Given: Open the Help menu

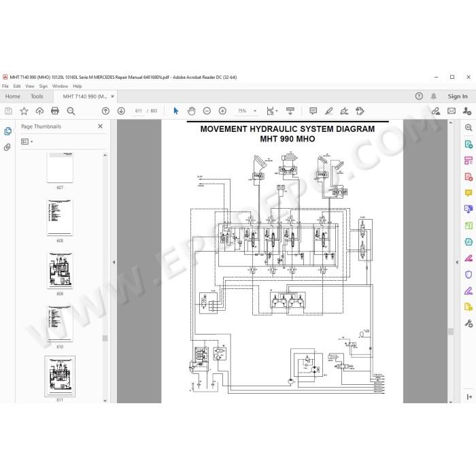Looking at the screenshot, I should 77,86.
